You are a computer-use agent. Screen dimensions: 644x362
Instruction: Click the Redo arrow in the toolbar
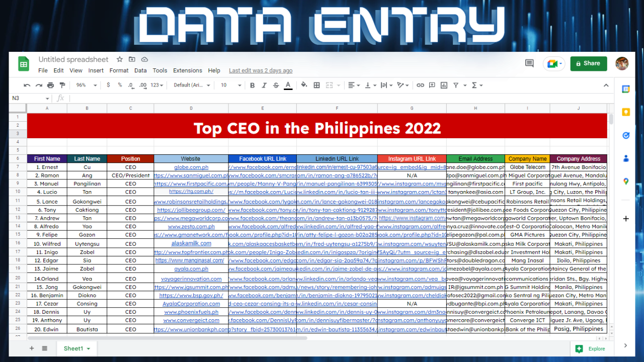(39, 85)
